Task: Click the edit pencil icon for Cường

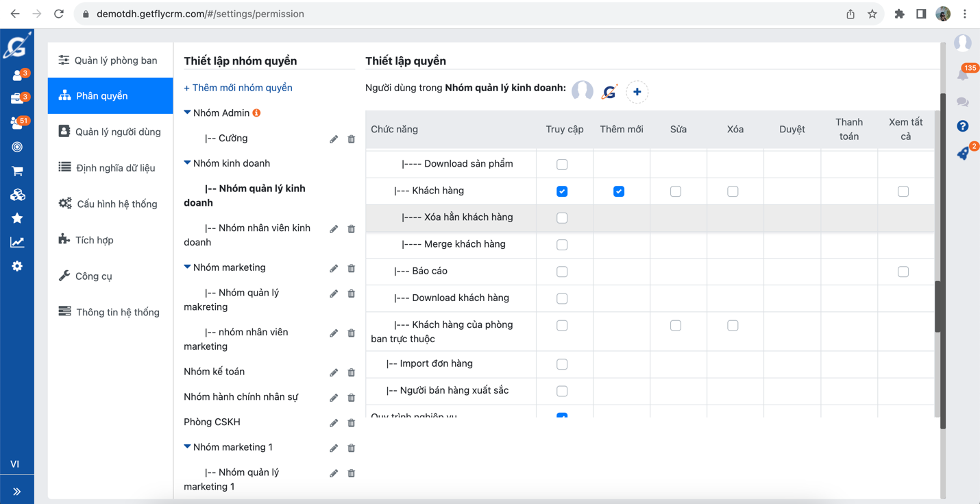Action: pyautogui.click(x=334, y=139)
